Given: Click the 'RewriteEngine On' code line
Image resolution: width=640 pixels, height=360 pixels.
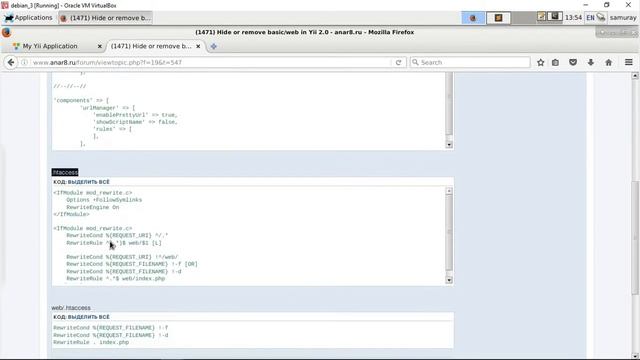Looking at the screenshot, I should (x=93, y=207).
